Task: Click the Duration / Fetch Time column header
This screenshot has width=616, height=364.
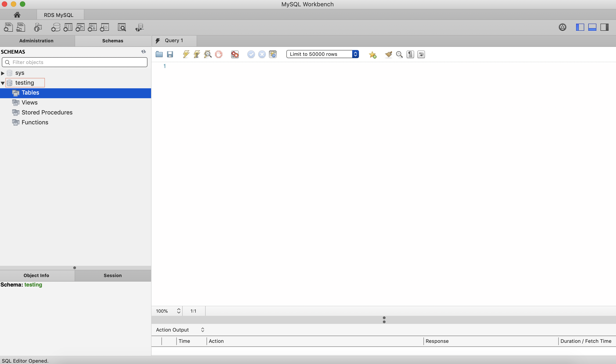Action: 587,341
